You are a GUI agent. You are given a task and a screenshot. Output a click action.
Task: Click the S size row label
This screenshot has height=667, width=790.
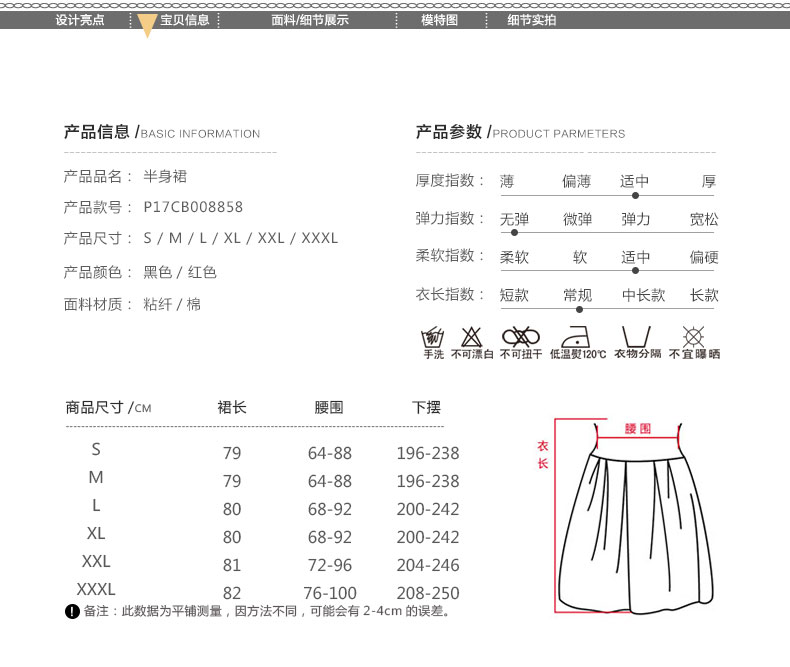click(96, 449)
